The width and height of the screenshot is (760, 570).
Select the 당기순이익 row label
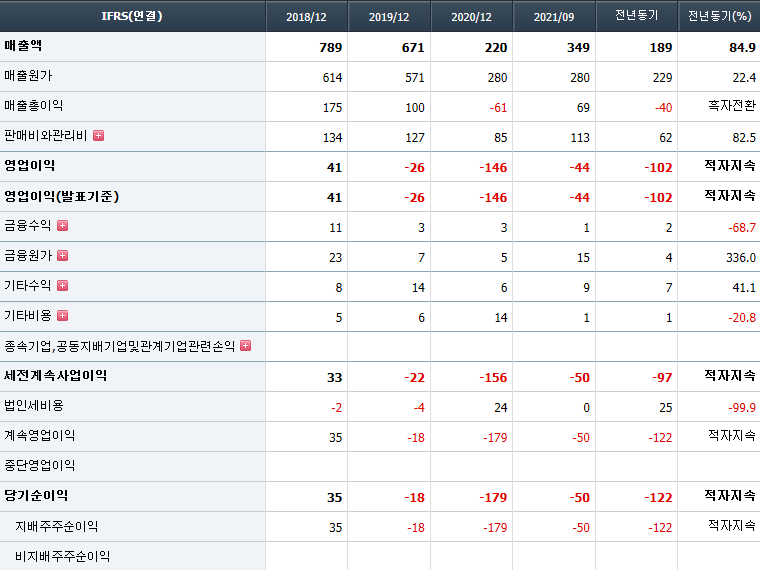coord(36,496)
